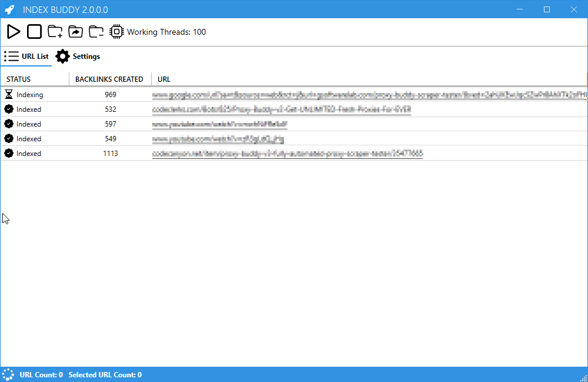Click the URL column header
The height and width of the screenshot is (382, 588).
164,79
